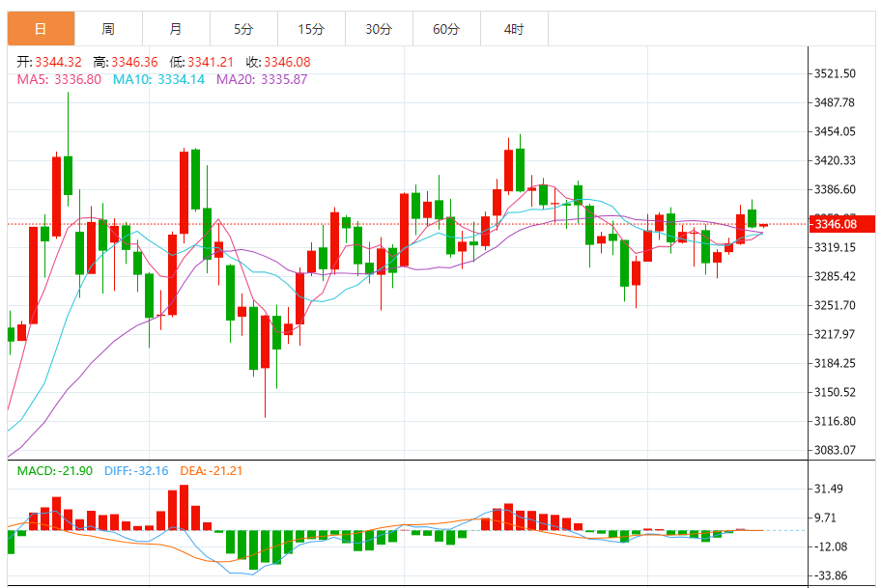Click the 3487.78 price axis label

tap(835, 102)
